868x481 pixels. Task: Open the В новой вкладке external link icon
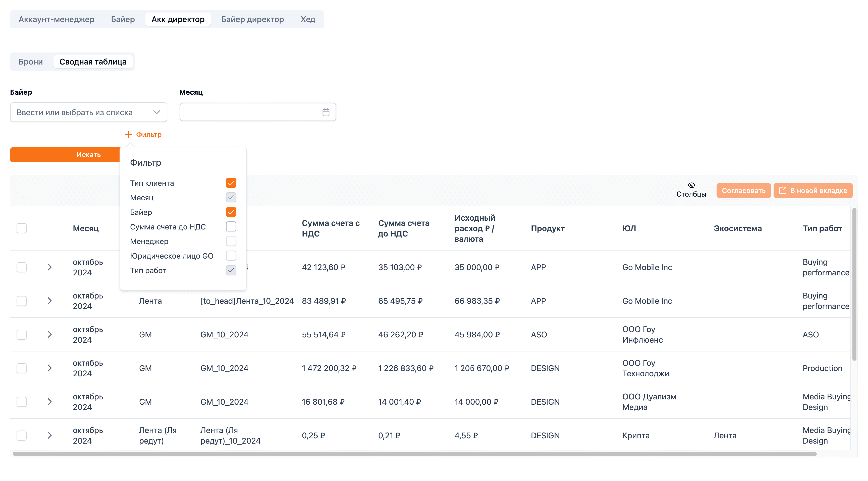pyautogui.click(x=782, y=191)
